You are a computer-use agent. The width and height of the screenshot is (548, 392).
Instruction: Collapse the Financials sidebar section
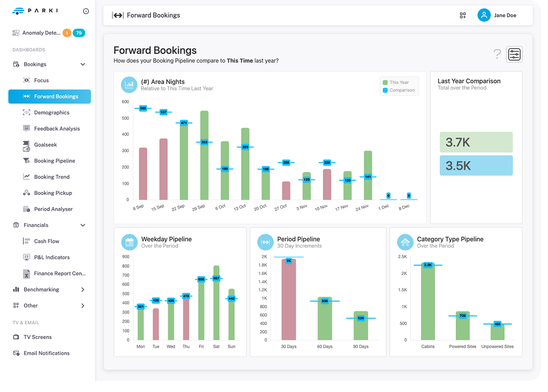[83, 225]
